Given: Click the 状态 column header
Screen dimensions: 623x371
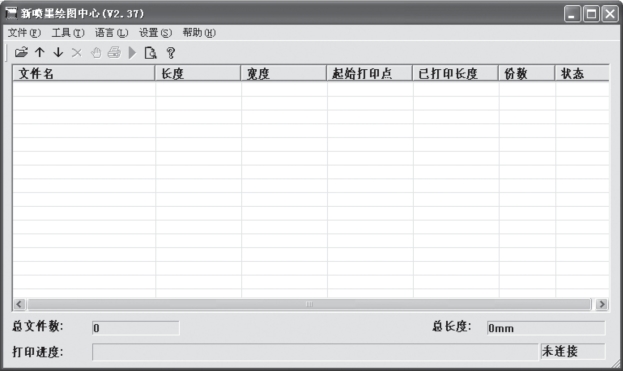Looking at the screenshot, I should (x=582, y=73).
